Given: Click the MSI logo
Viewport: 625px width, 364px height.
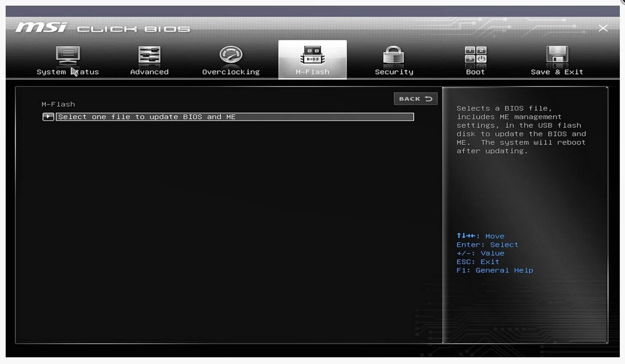Looking at the screenshot, I should point(41,28).
